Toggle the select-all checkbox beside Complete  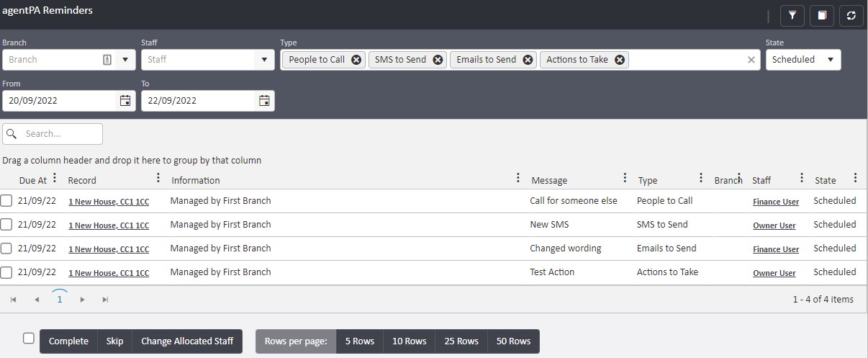pyautogui.click(x=29, y=339)
